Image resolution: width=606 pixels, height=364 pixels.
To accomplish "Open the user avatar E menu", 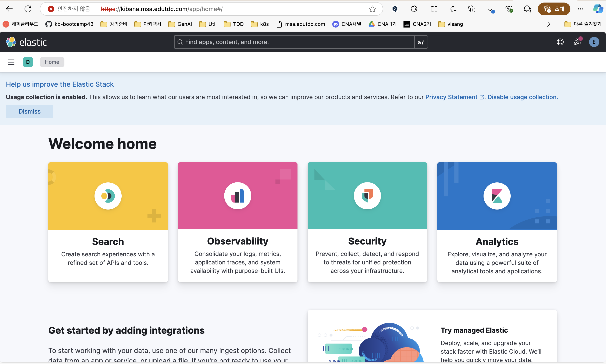I will click(x=594, y=42).
